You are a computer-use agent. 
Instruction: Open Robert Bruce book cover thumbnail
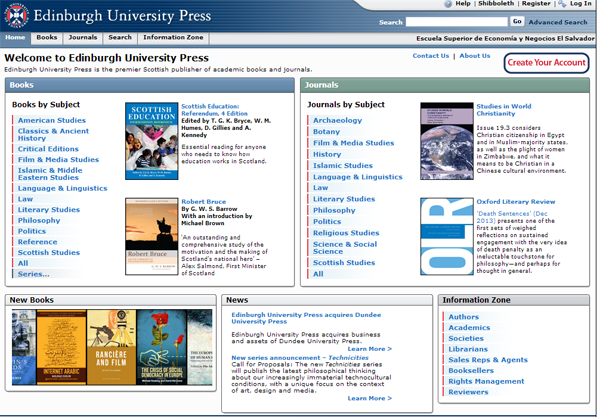pyautogui.click(x=152, y=236)
